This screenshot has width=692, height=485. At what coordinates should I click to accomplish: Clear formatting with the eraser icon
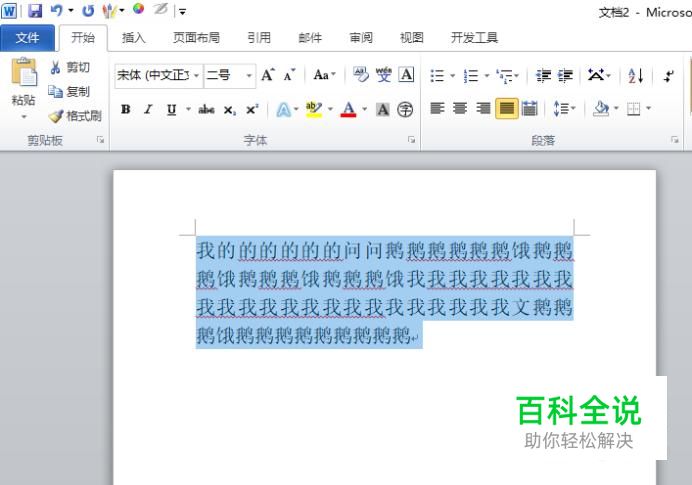[x=361, y=75]
